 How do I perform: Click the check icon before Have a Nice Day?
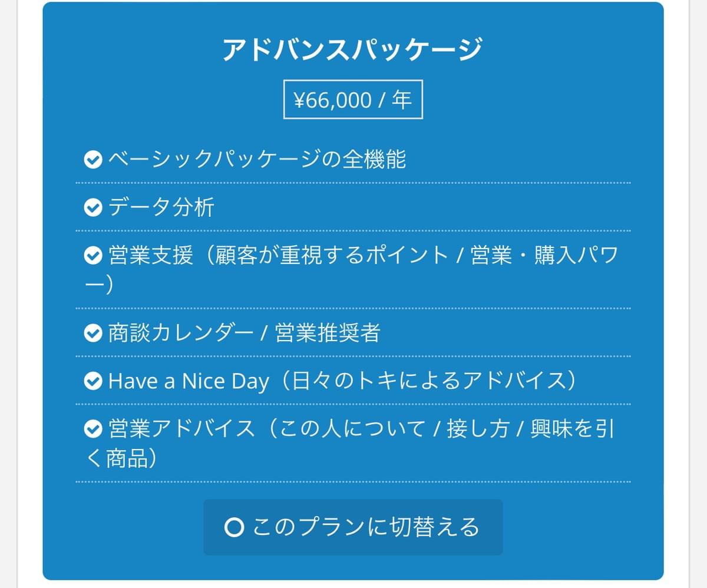(93, 382)
